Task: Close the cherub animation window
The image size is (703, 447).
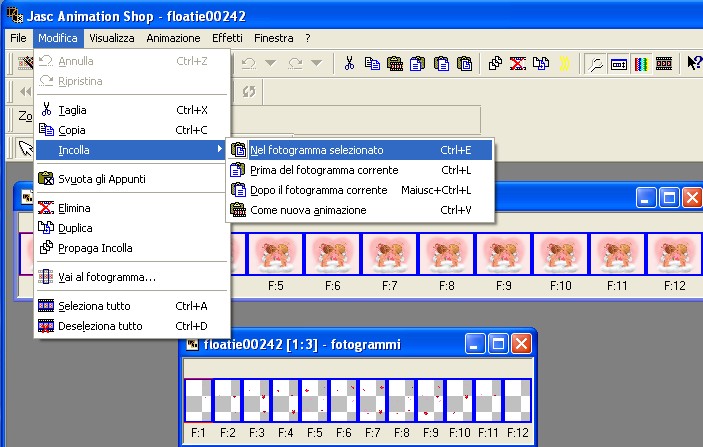Action: pyautogui.click(x=692, y=198)
